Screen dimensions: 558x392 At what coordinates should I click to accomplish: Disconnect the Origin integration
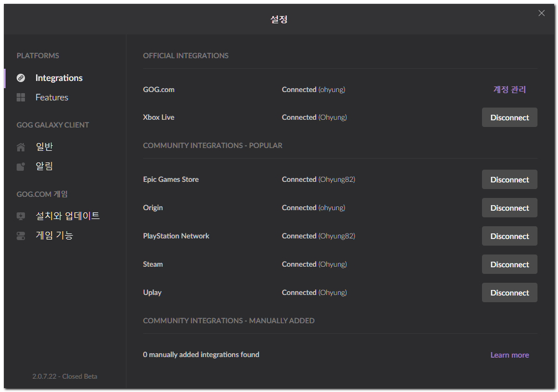coord(510,208)
